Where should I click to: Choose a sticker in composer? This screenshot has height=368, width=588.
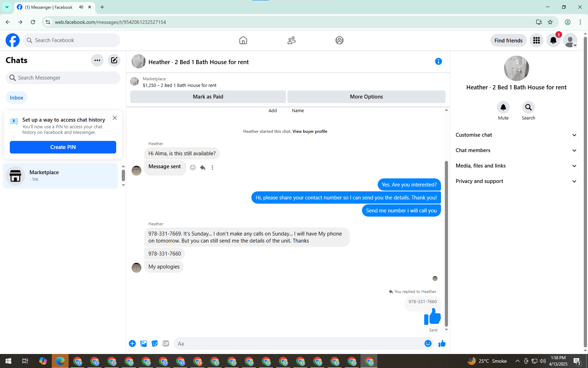coord(155,343)
